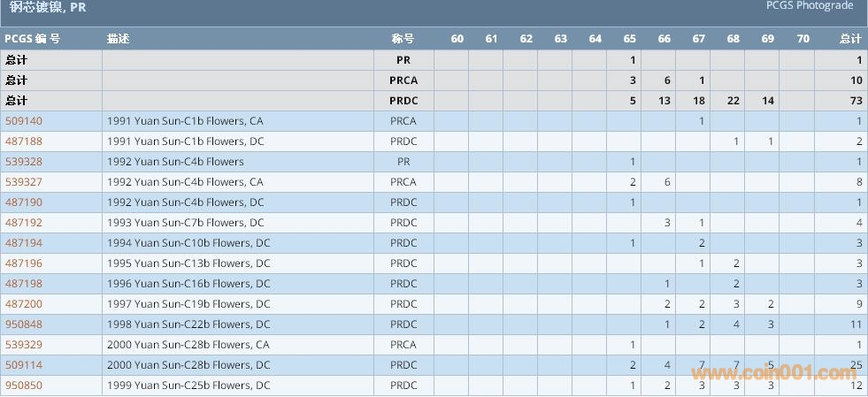The width and height of the screenshot is (868, 397).
Task: Click the 487194 coin link
Action: pos(24,243)
